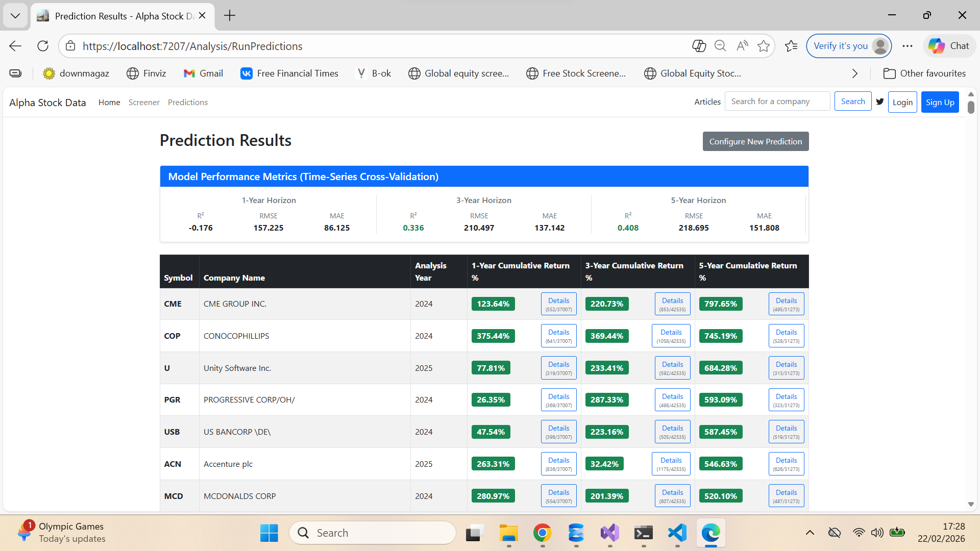The image size is (980, 551).
Task: Click CME 797.65% return badge
Action: (721, 304)
